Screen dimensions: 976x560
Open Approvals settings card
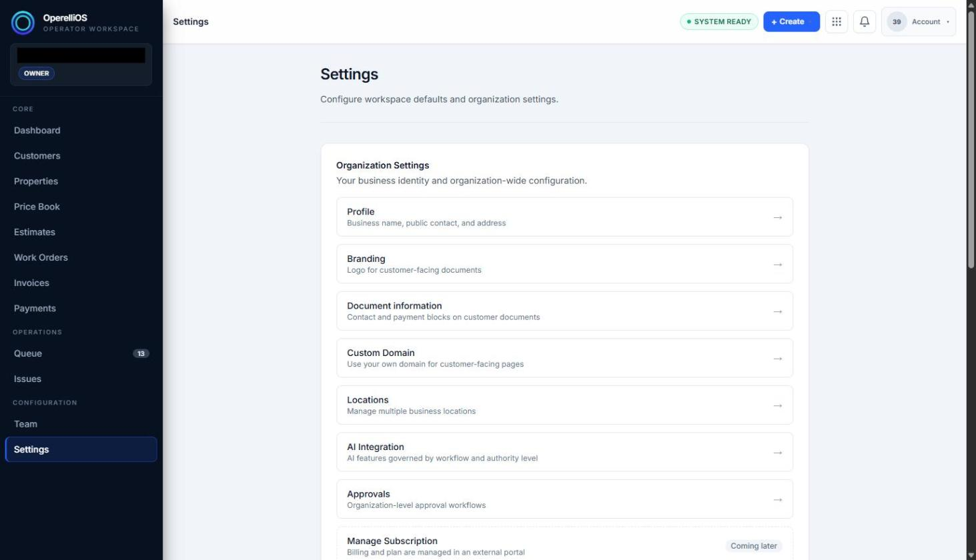click(x=564, y=499)
